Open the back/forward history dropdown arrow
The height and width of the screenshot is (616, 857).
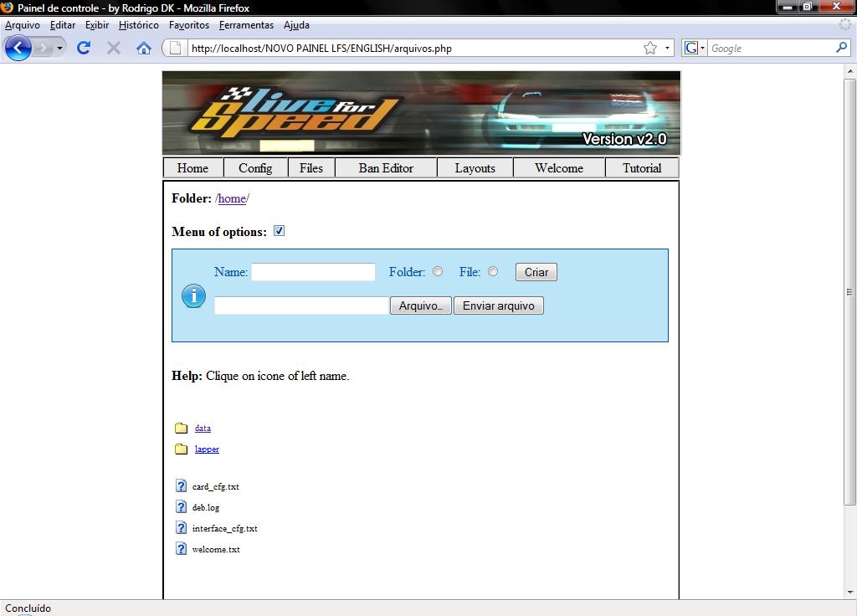pos(59,48)
